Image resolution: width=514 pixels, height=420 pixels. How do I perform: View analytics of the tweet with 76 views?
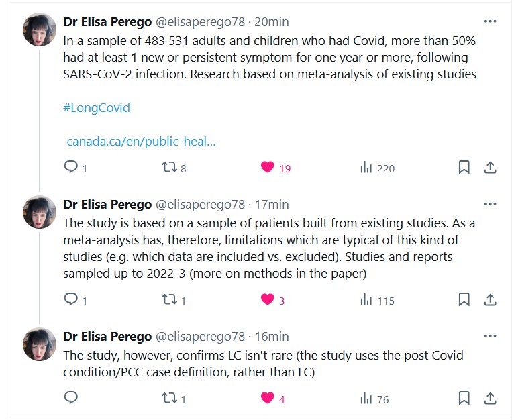coord(366,399)
